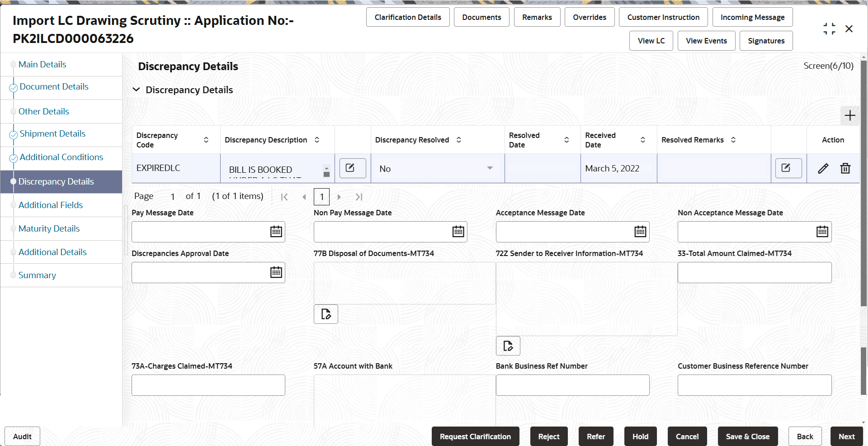This screenshot has height=446, width=868.
Task: Click the Audit button
Action: tap(22, 437)
